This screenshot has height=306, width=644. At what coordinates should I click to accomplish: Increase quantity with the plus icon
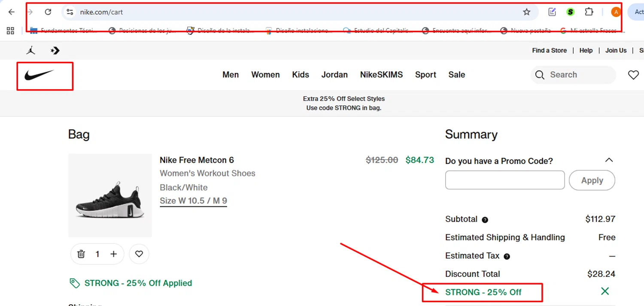pos(113,254)
